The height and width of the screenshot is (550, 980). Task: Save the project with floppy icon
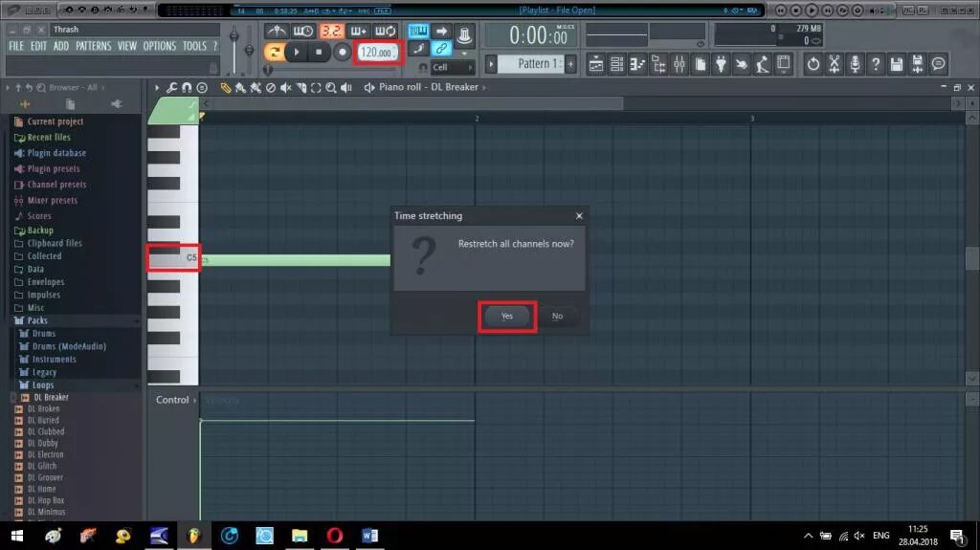point(896,64)
